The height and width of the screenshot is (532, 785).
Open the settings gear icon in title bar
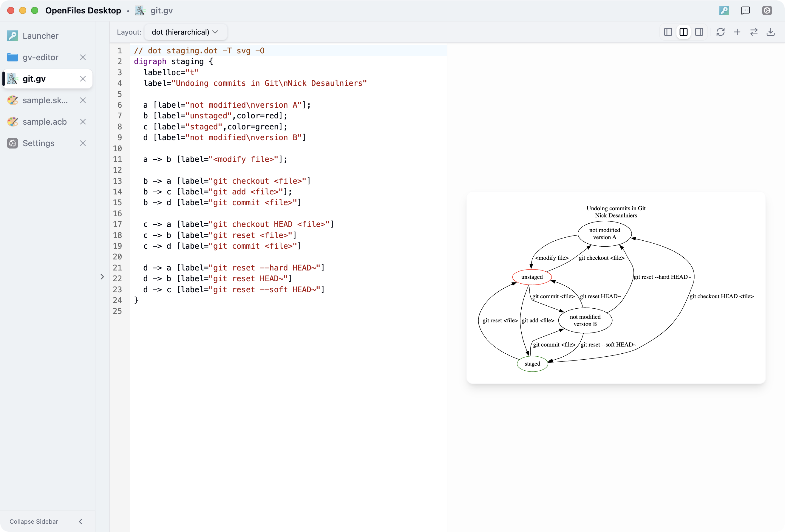point(767,10)
